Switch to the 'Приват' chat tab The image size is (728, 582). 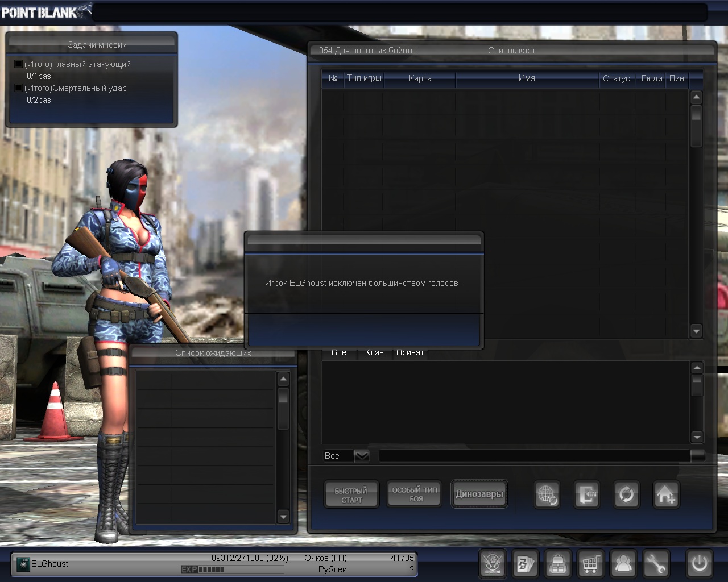(410, 353)
